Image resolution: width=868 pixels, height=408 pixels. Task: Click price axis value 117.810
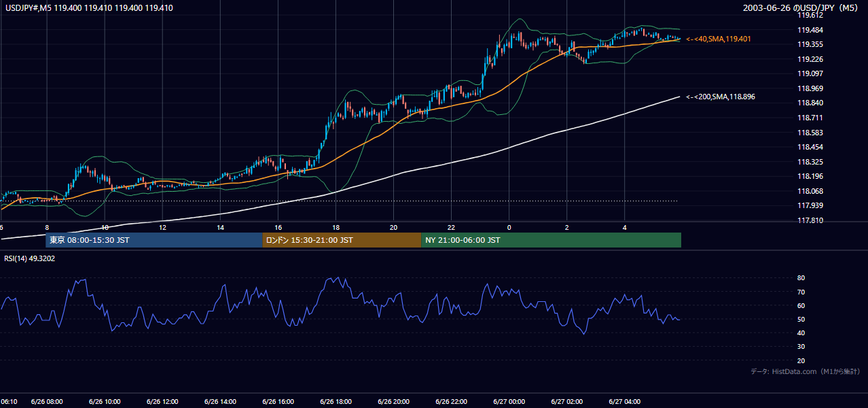point(811,220)
